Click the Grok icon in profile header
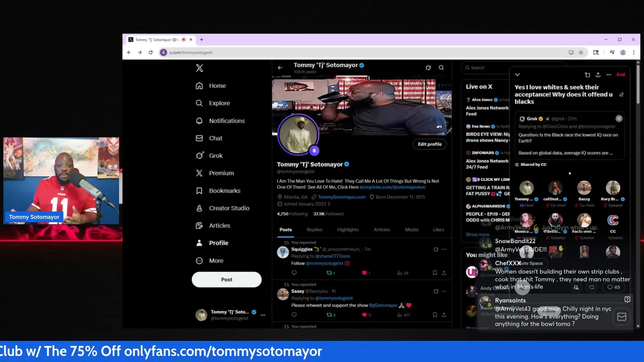Screen dimensions: 644x362 point(428,68)
